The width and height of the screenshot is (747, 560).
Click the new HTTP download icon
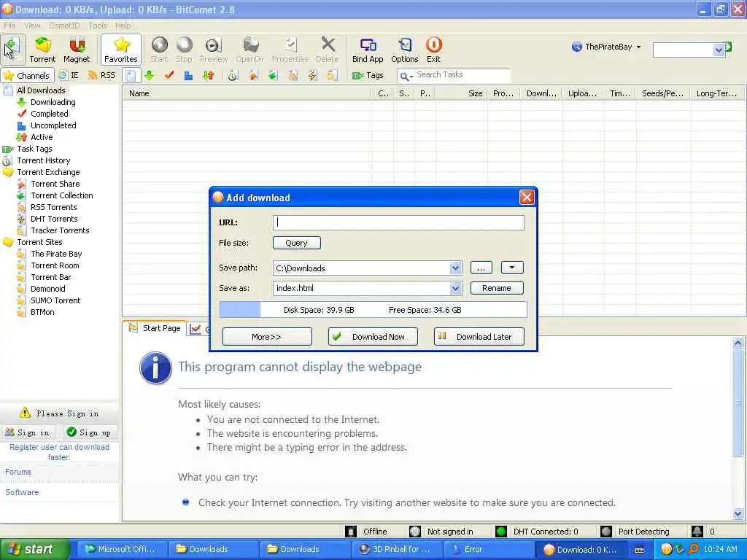click(x=12, y=49)
